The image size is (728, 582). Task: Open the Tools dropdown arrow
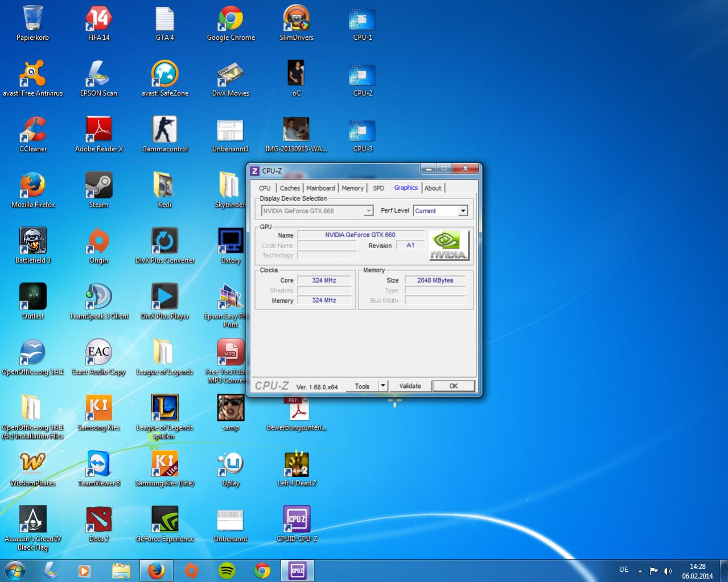click(383, 386)
